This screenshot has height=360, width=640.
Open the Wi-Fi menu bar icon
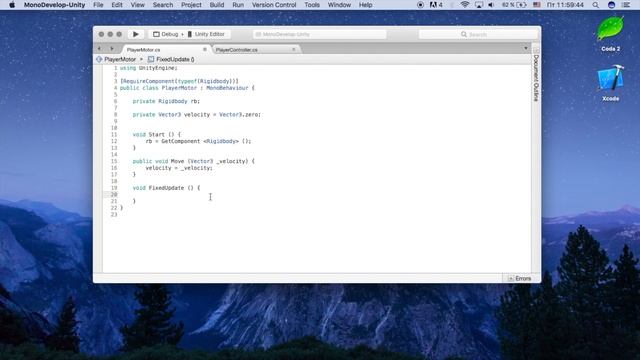[x=464, y=5]
